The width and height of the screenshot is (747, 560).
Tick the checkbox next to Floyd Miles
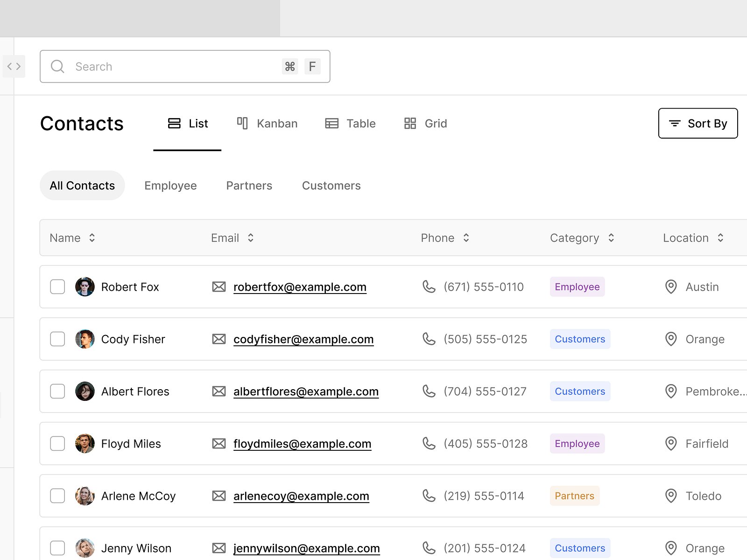(57, 443)
